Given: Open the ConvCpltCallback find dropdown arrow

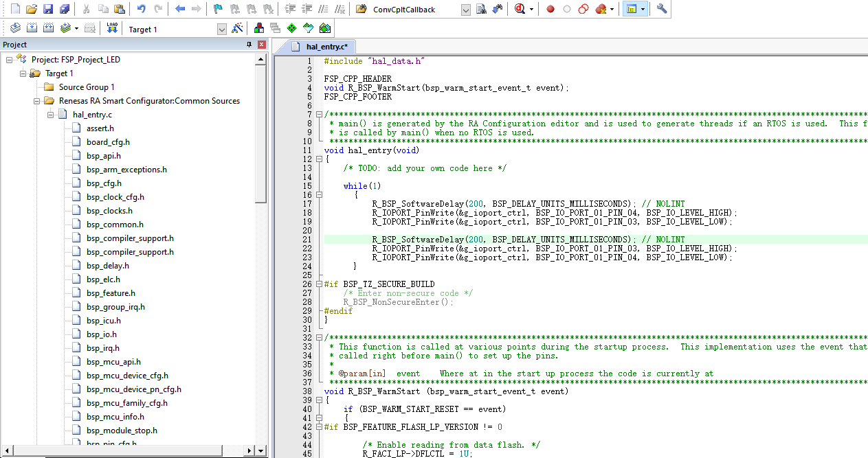Looking at the screenshot, I should click(x=466, y=10).
